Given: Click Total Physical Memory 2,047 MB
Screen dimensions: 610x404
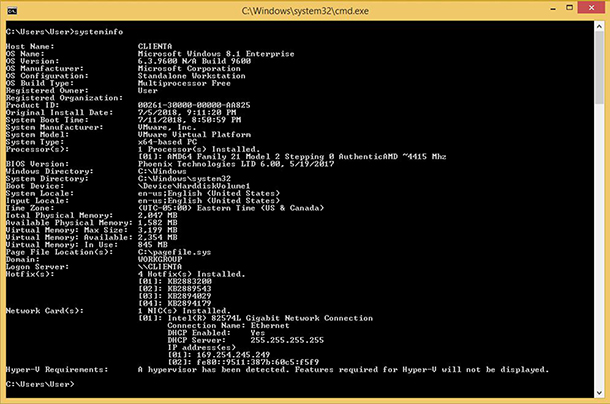Looking at the screenshot, I should click(158, 216).
